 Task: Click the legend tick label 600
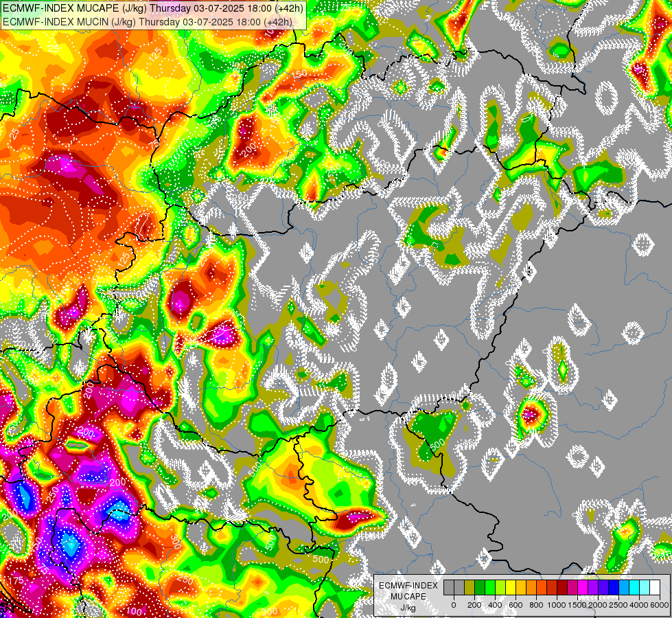[515, 605]
